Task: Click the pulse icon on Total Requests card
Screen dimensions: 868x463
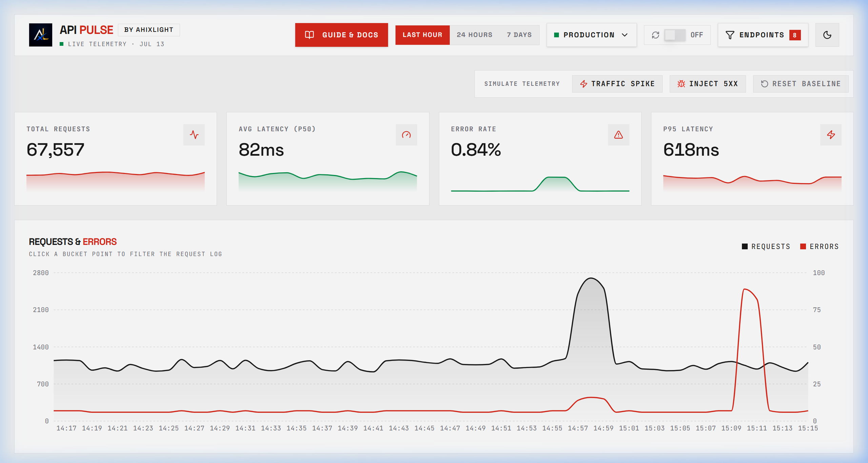Action: (x=194, y=135)
